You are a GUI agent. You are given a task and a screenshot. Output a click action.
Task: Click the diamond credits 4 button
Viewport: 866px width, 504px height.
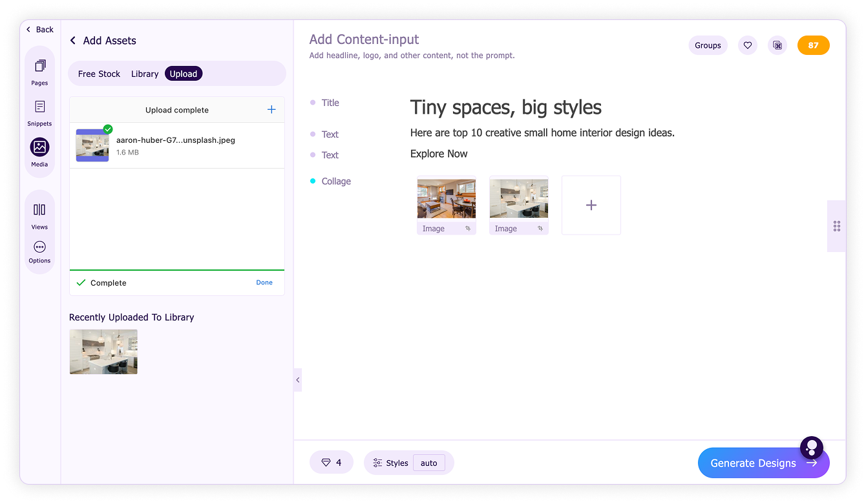pyautogui.click(x=332, y=463)
